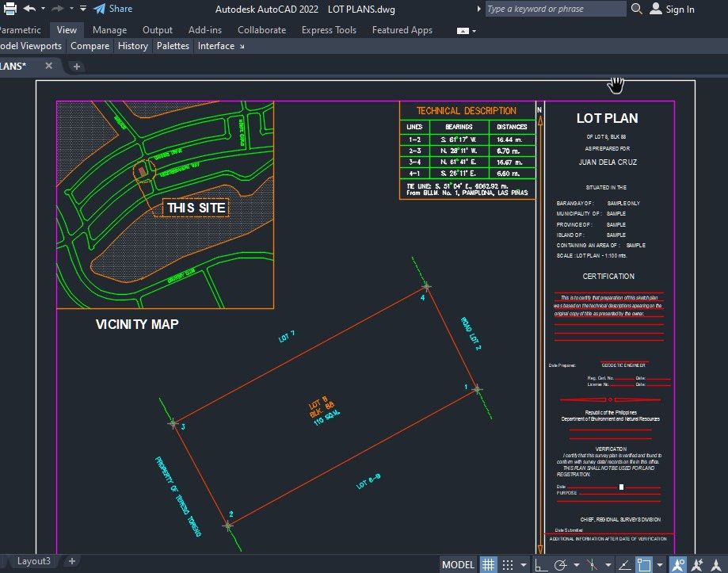
Task: Click the Interface panel dialog launcher arrow
Action: 242,47
